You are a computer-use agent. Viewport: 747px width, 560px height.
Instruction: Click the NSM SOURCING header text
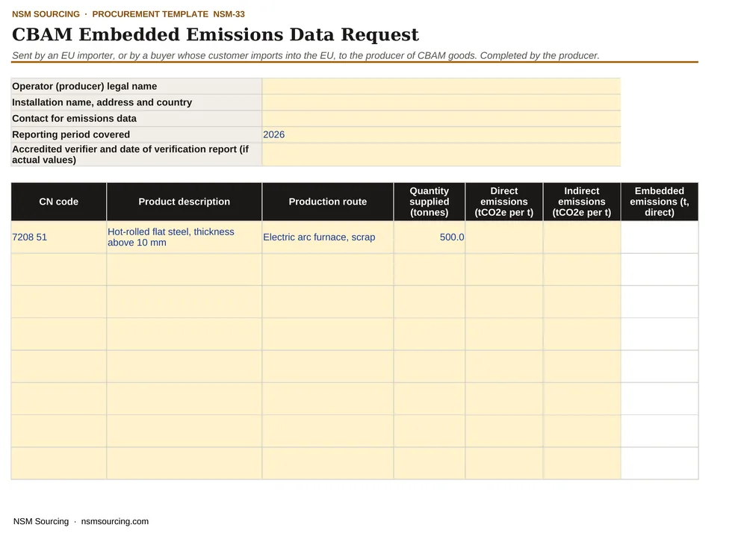[x=46, y=14]
